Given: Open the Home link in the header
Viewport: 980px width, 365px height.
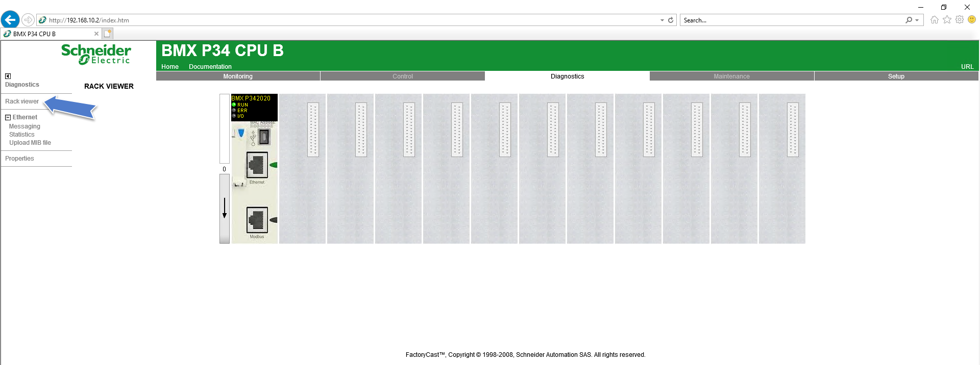Looking at the screenshot, I should (x=170, y=67).
